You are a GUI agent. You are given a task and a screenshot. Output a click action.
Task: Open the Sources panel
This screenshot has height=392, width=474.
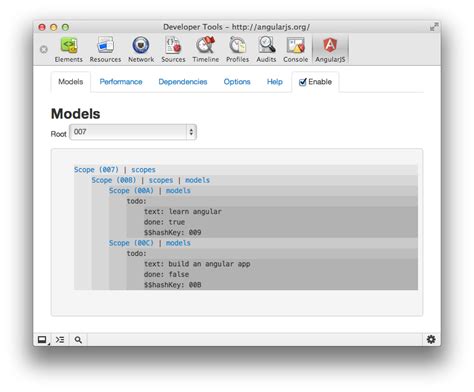pyautogui.click(x=173, y=49)
